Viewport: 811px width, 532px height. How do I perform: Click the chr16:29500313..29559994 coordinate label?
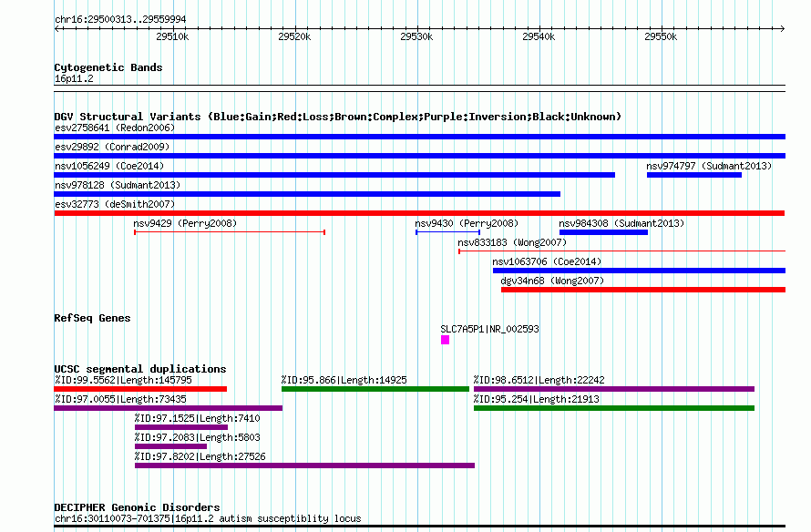tap(120, 20)
